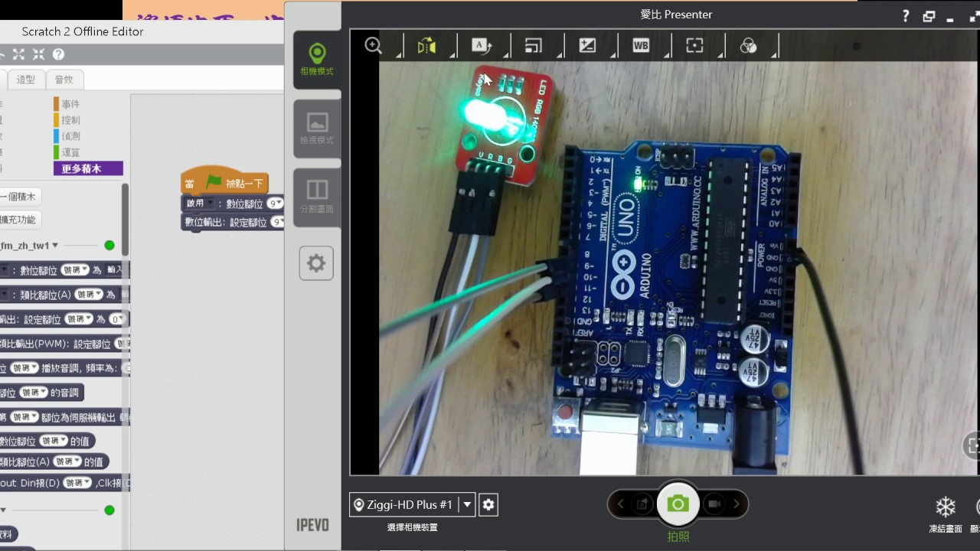Open 號碼 dropdown on 類比腳位(A) 的值 block
The image size is (980, 551).
coord(67,461)
